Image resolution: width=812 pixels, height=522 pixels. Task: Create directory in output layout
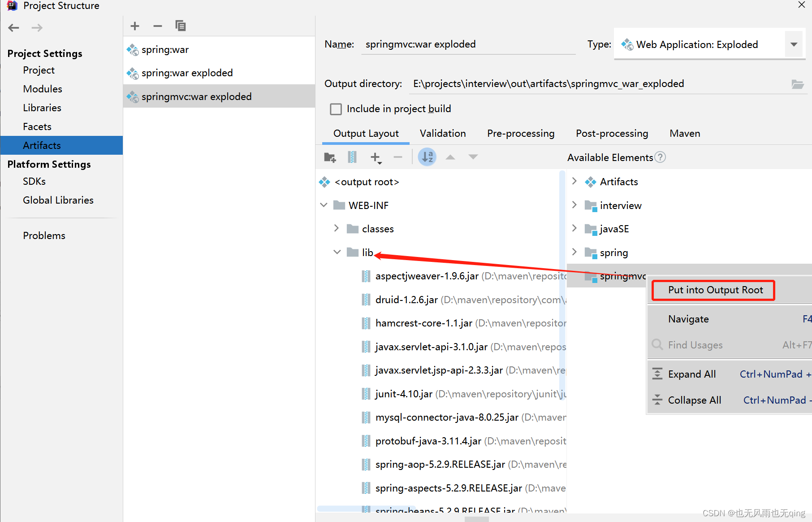(x=330, y=157)
